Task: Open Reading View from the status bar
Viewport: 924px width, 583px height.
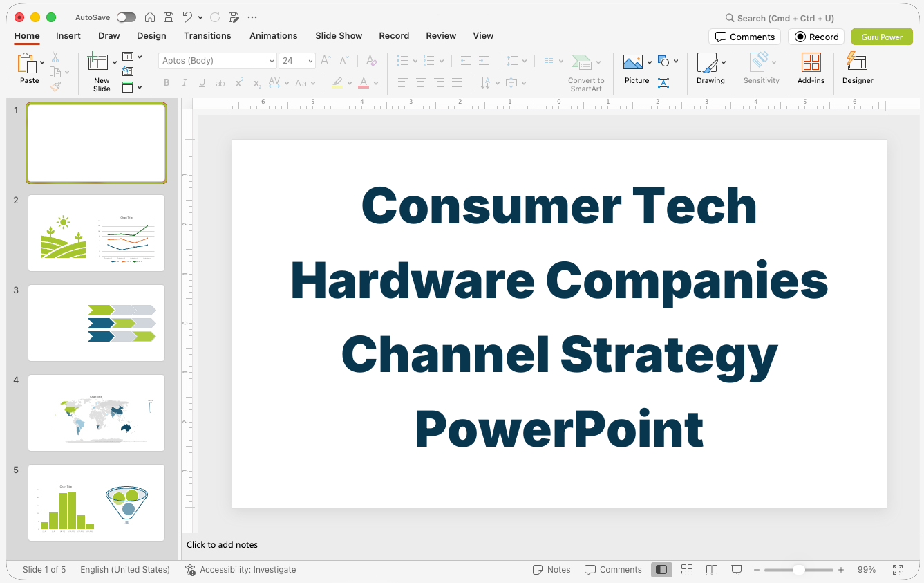Action: (x=712, y=570)
